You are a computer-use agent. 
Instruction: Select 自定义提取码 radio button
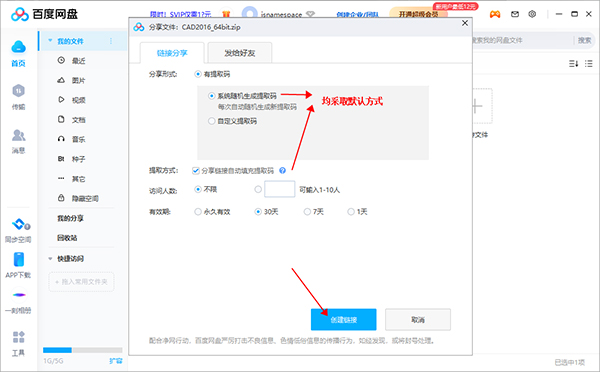coord(212,121)
